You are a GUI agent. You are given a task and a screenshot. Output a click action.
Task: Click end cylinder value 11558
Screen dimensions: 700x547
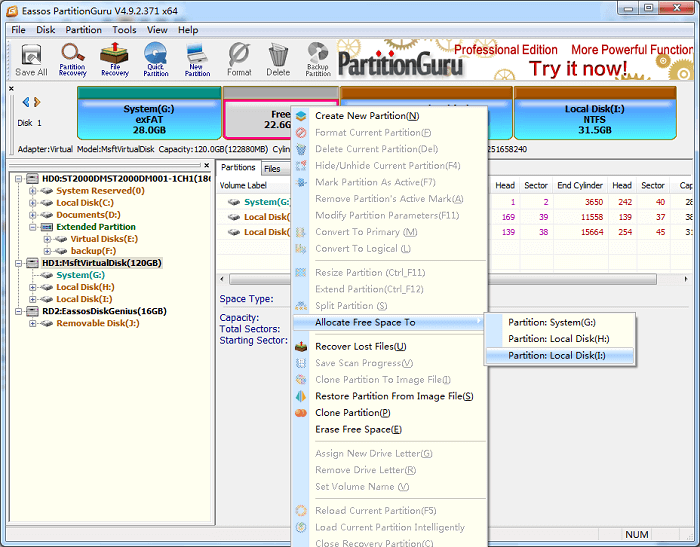tap(592, 217)
